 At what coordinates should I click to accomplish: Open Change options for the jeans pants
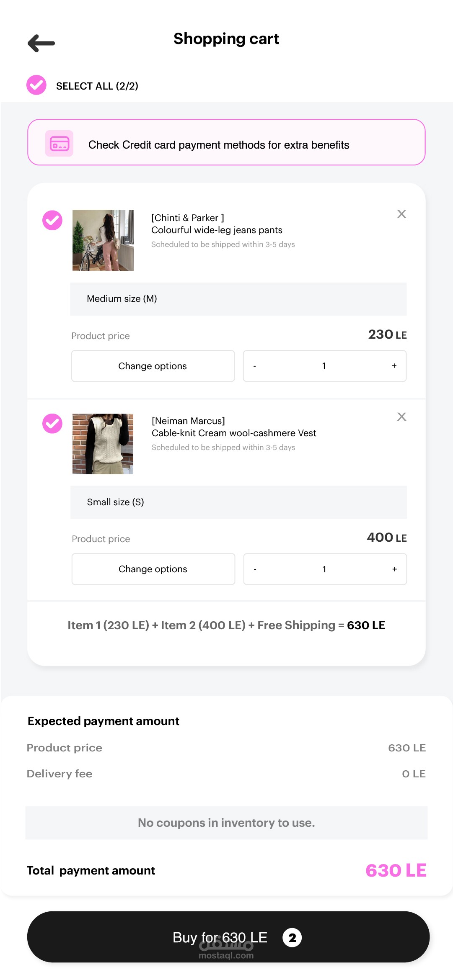click(x=153, y=366)
